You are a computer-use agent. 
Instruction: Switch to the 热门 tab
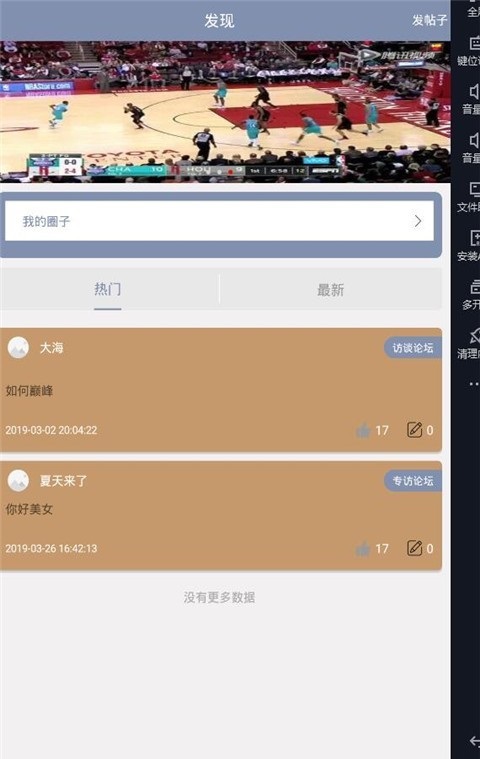tap(108, 289)
